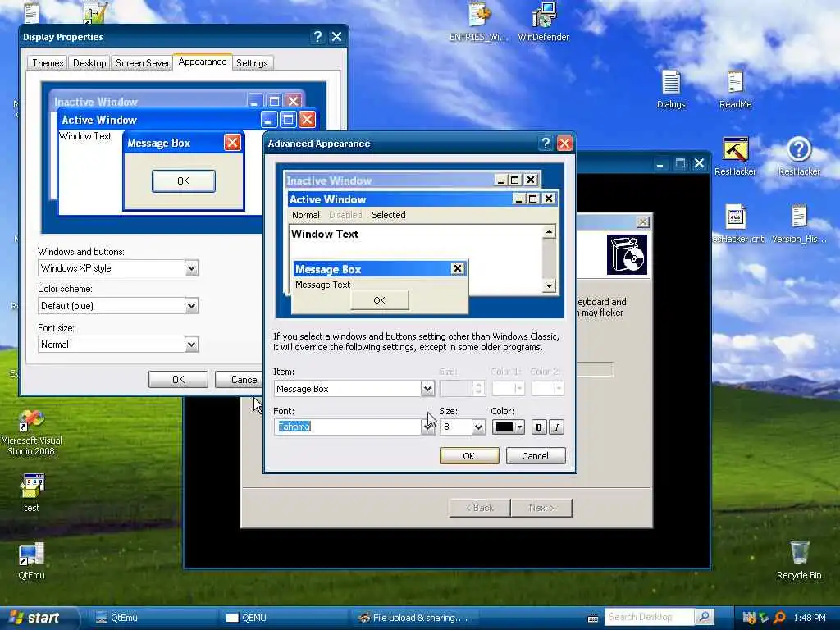Expand the Font dropdown showing Tahoma

(x=427, y=427)
